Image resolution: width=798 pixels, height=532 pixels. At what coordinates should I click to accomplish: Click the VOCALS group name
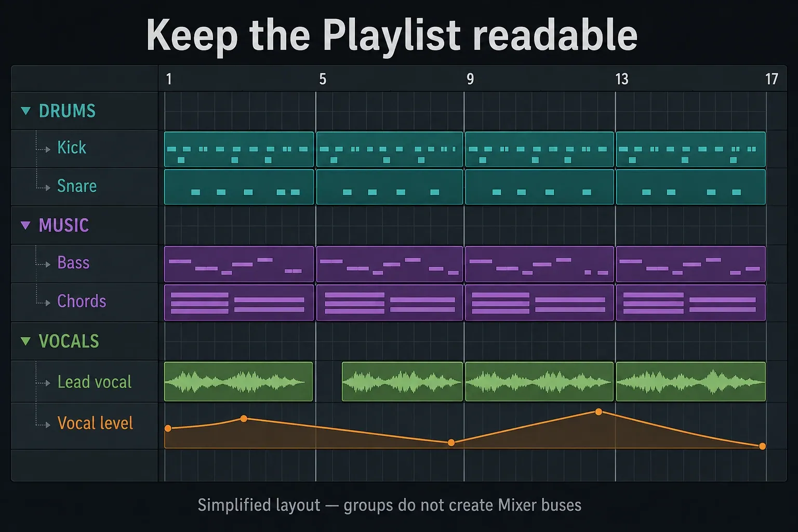point(69,341)
